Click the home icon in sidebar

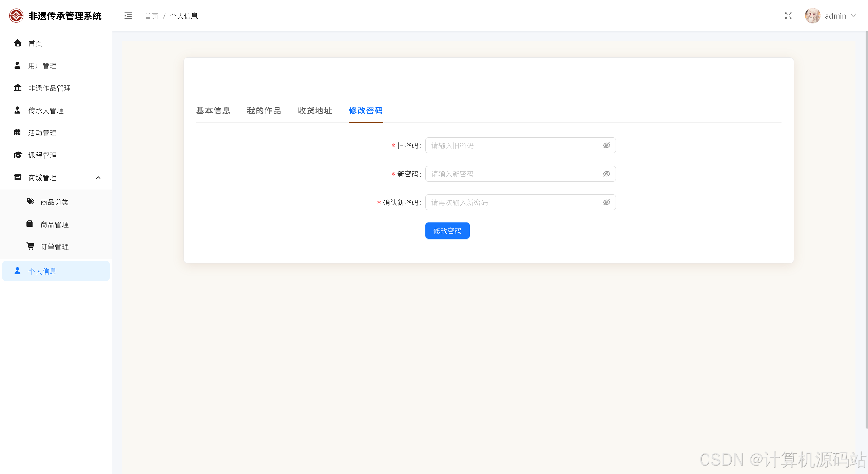coord(18,43)
